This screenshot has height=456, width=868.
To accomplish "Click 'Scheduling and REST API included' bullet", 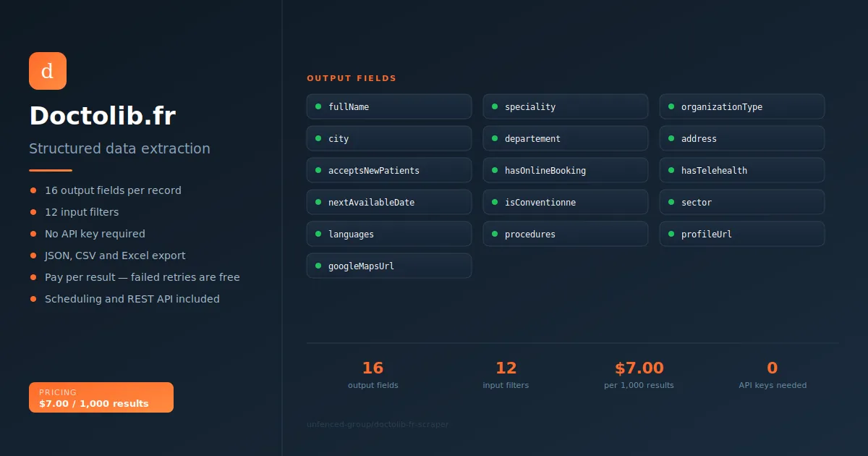I will tap(132, 299).
